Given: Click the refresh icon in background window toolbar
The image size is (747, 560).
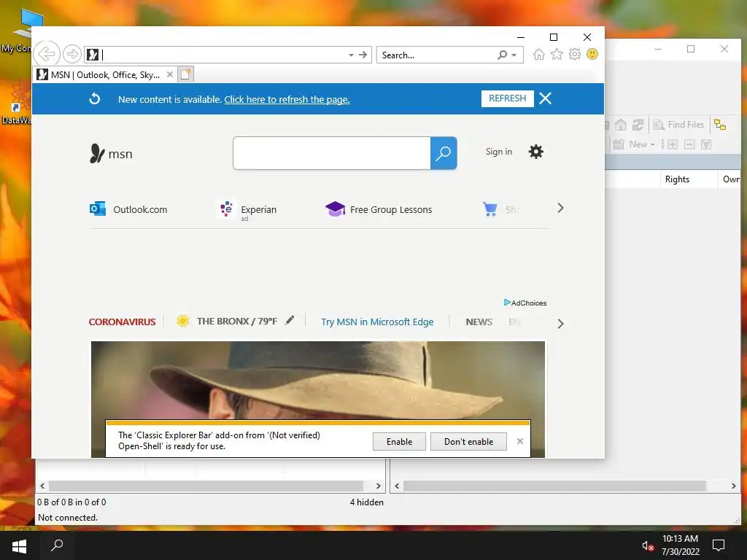Looking at the screenshot, I should (x=638, y=125).
